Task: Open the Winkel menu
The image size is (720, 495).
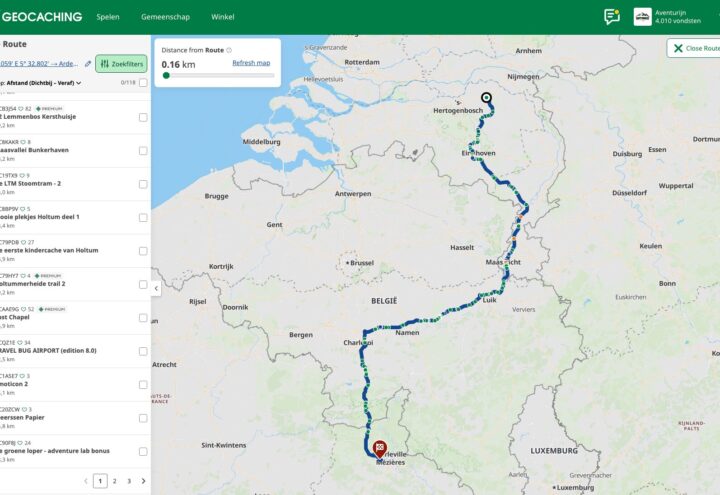Action: coord(223,17)
